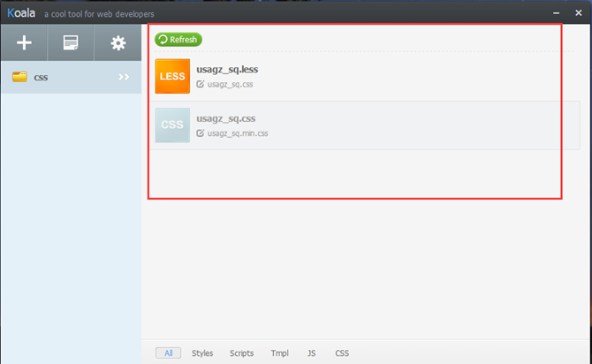This screenshot has height=364, width=592.
Task: Click the usagz_sq.min.css output path text
Action: tap(238, 133)
